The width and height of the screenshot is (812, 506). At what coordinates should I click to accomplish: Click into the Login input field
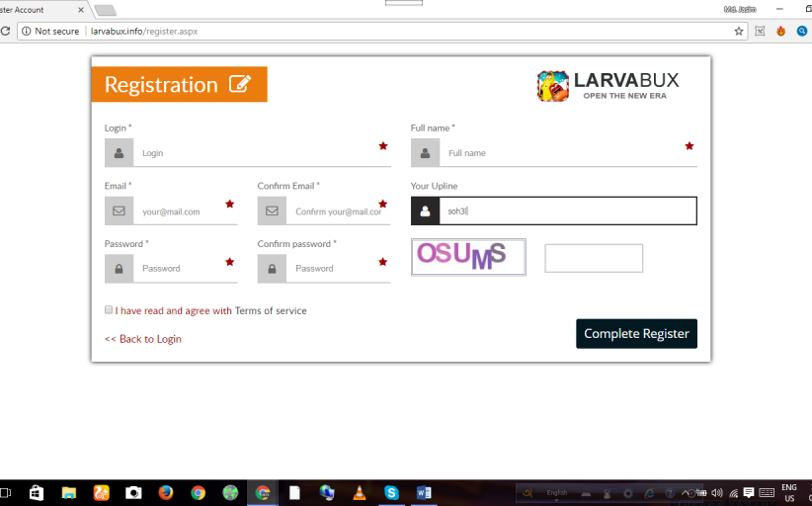tap(257, 153)
